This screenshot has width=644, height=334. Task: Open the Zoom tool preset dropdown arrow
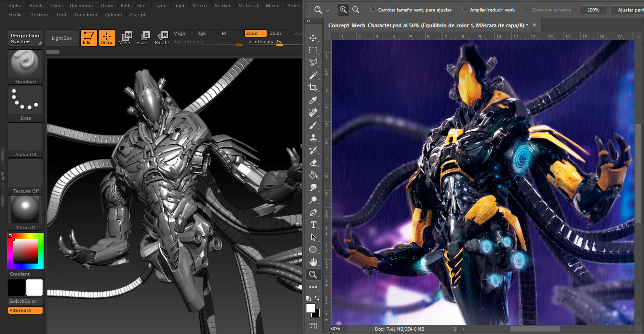[x=328, y=10]
